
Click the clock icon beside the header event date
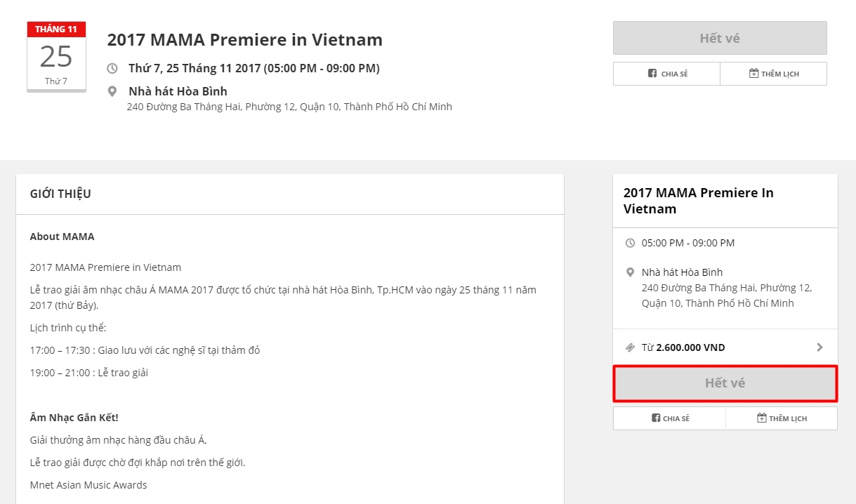(x=112, y=69)
